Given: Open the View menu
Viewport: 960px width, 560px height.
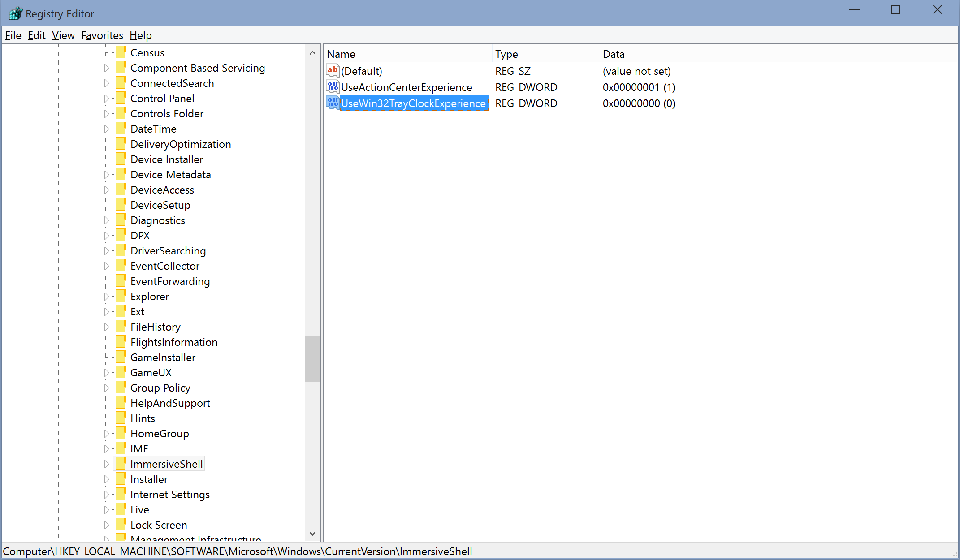Looking at the screenshot, I should tap(63, 35).
